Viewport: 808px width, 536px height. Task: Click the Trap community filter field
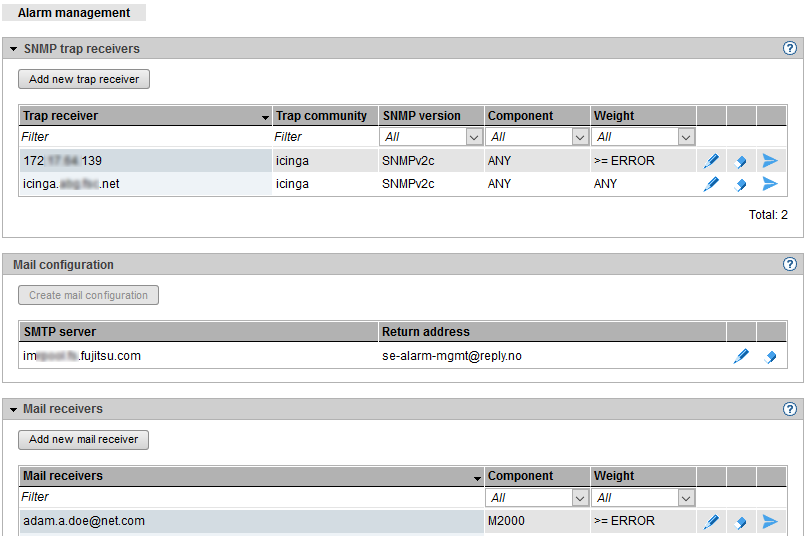click(324, 137)
